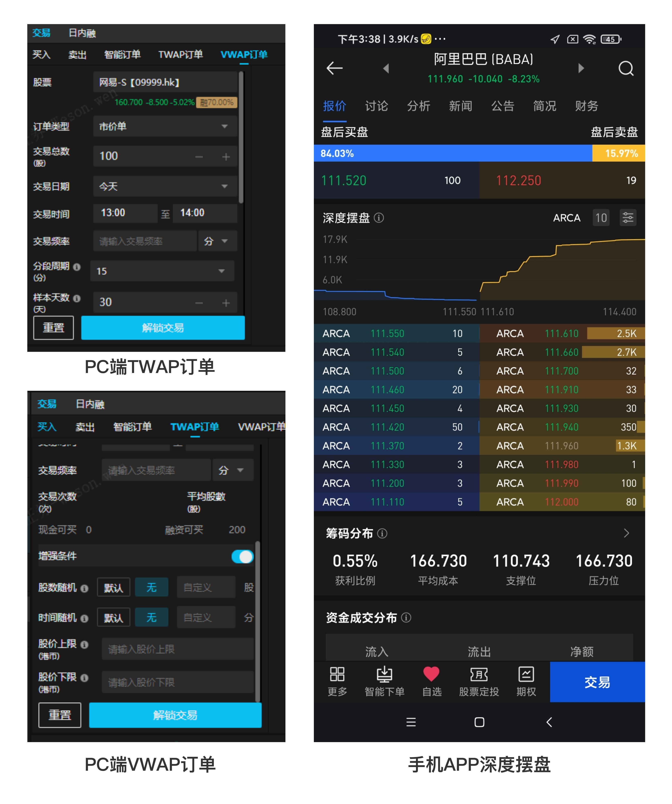Image resolution: width=672 pixels, height=804 pixels.
Task: Expand the 分段周期 15 dropdown
Action: click(x=162, y=271)
